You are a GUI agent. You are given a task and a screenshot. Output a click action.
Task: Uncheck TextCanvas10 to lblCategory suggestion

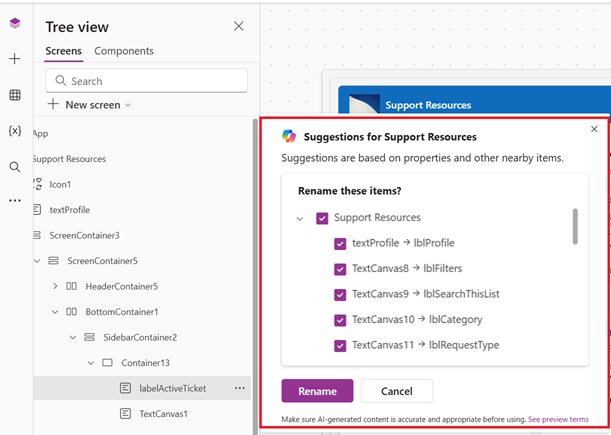(x=340, y=320)
